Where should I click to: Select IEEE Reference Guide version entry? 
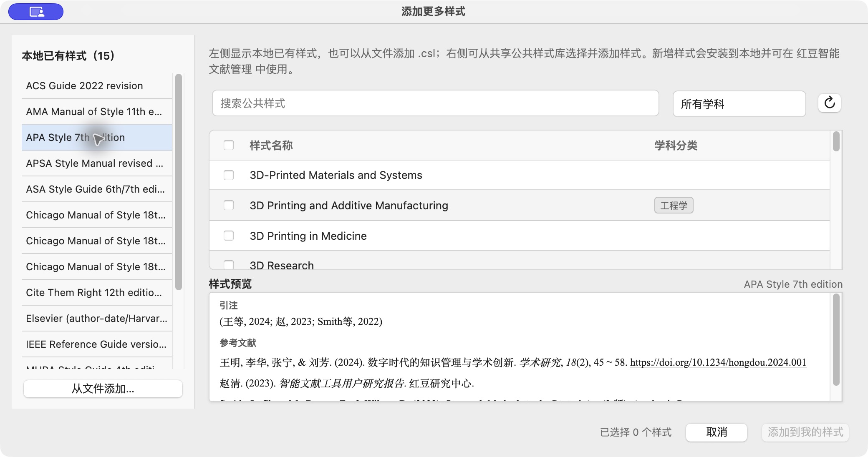pyautogui.click(x=97, y=344)
